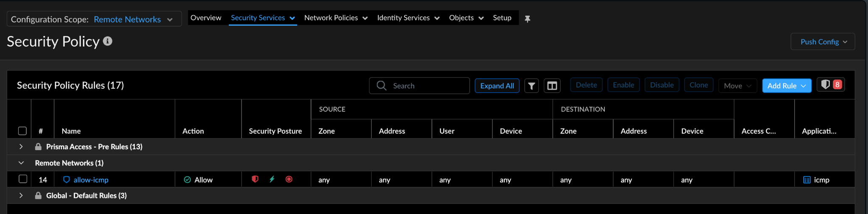Open the column layout icon

pos(552,86)
